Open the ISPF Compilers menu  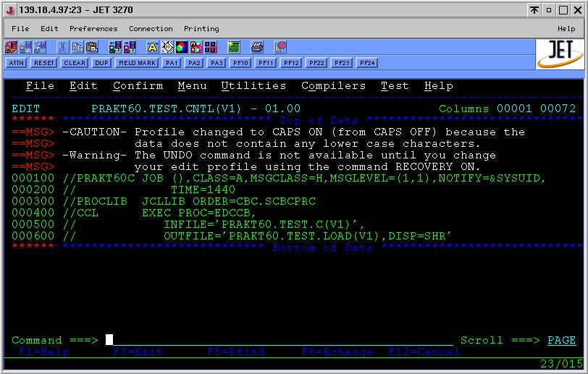[333, 86]
